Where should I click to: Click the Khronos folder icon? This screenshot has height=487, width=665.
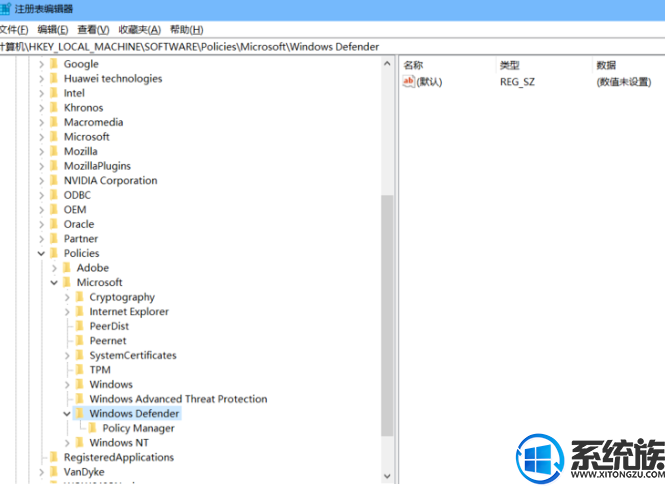tap(54, 108)
